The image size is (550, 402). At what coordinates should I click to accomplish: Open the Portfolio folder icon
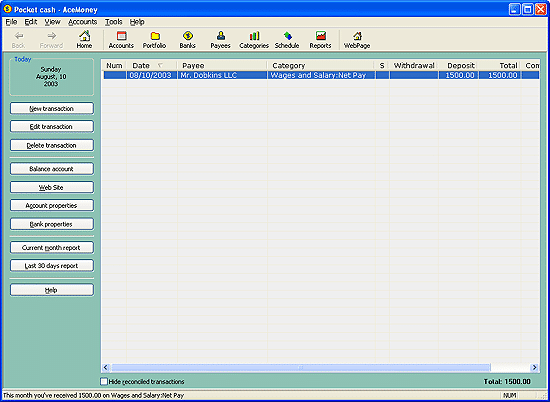(155, 36)
